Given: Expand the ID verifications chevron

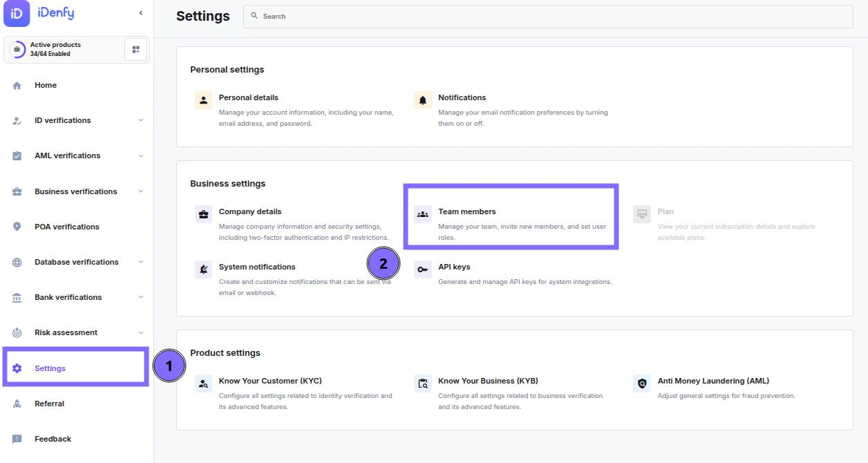Looking at the screenshot, I should (141, 120).
